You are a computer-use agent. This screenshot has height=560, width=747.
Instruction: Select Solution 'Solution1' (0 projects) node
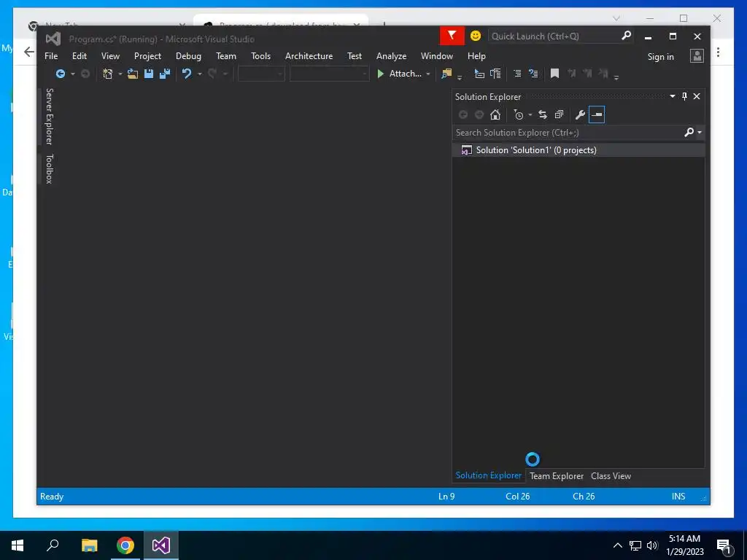[578, 150]
